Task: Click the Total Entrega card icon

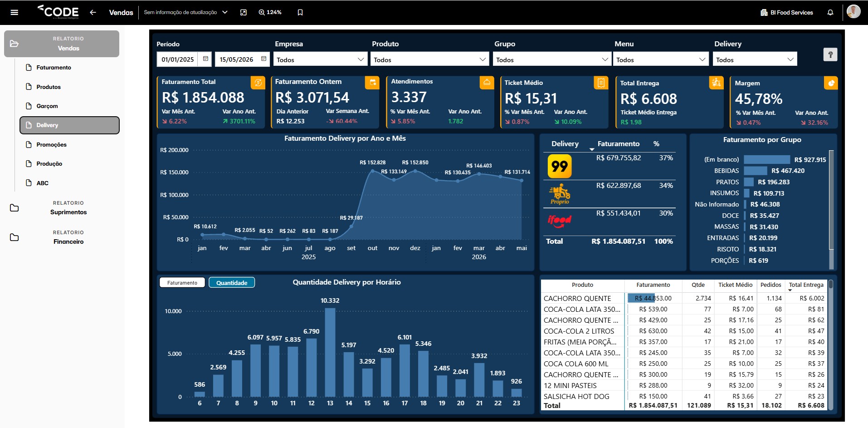Action: coord(717,83)
